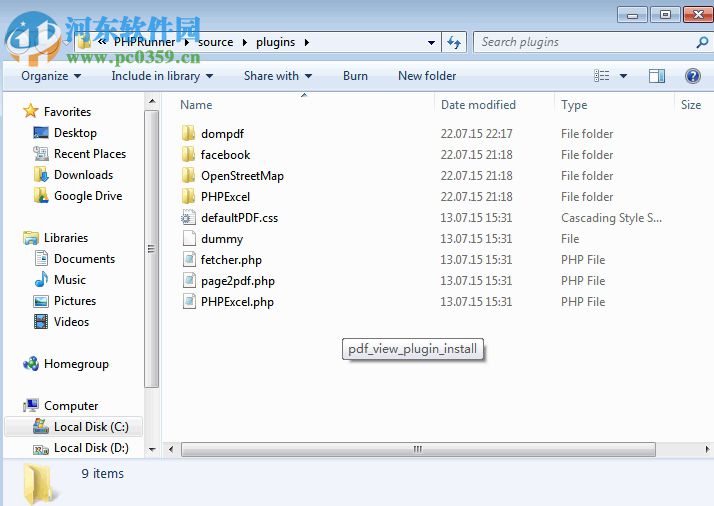Click the horizontal scrollbar thumb of file list
Image resolution: width=714 pixels, height=506 pixels.
418,449
